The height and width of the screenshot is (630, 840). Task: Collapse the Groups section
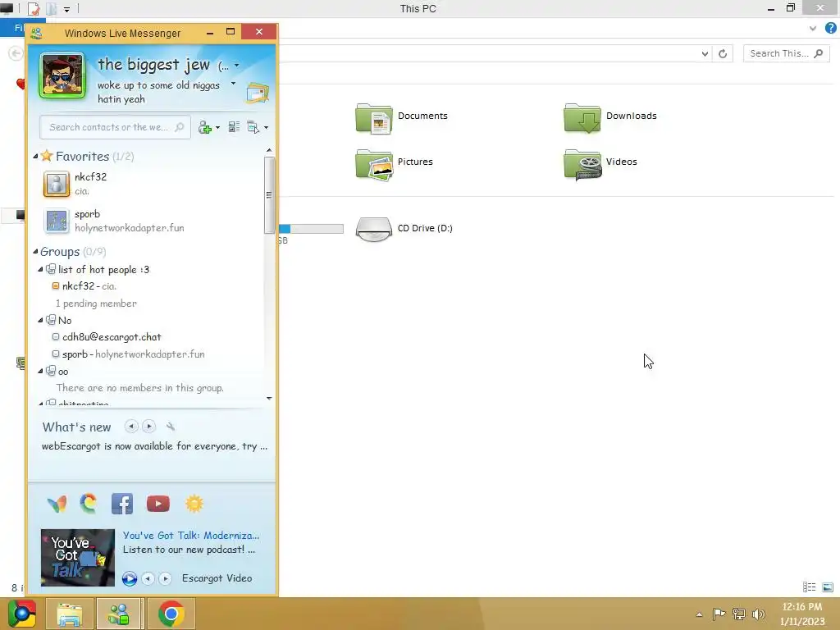pos(35,251)
